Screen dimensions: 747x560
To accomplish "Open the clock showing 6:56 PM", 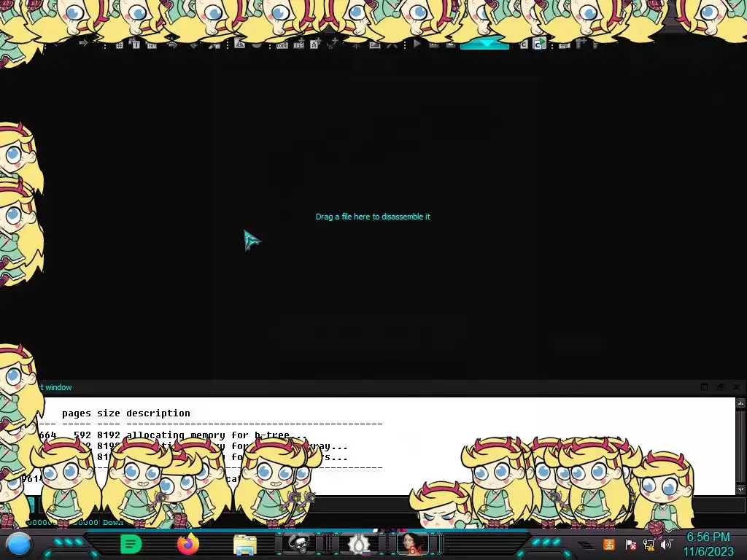I will tap(708, 544).
